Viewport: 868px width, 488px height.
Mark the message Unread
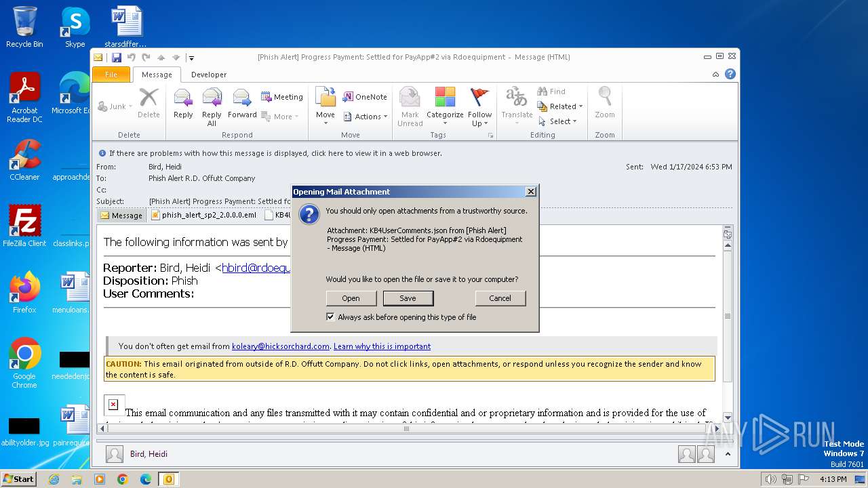coord(410,107)
